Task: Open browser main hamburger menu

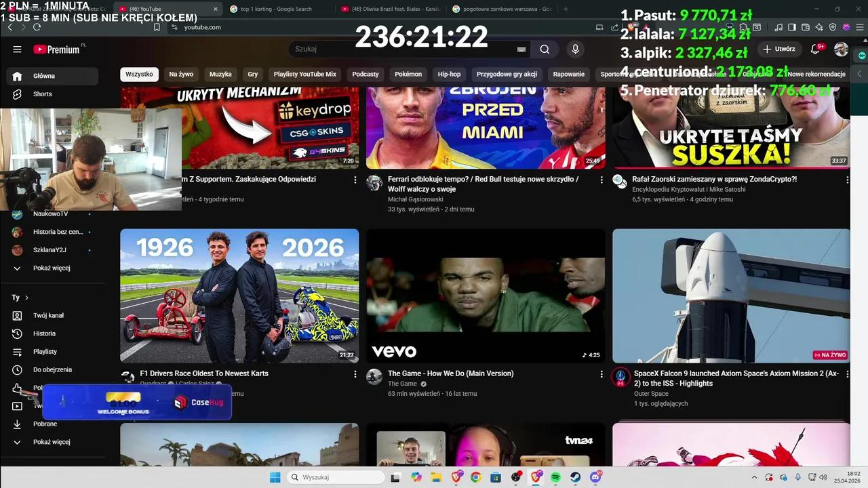Action: click(860, 27)
